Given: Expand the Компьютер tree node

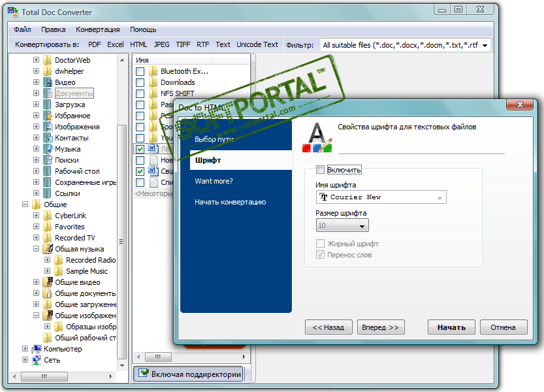Looking at the screenshot, I should (25, 349).
